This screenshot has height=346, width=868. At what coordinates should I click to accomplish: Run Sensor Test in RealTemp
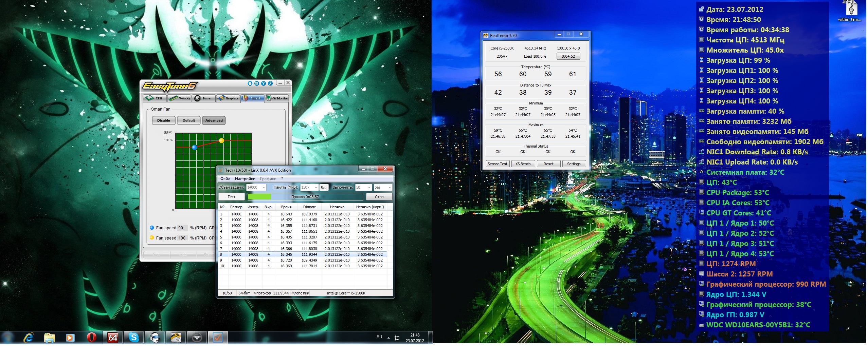(497, 164)
